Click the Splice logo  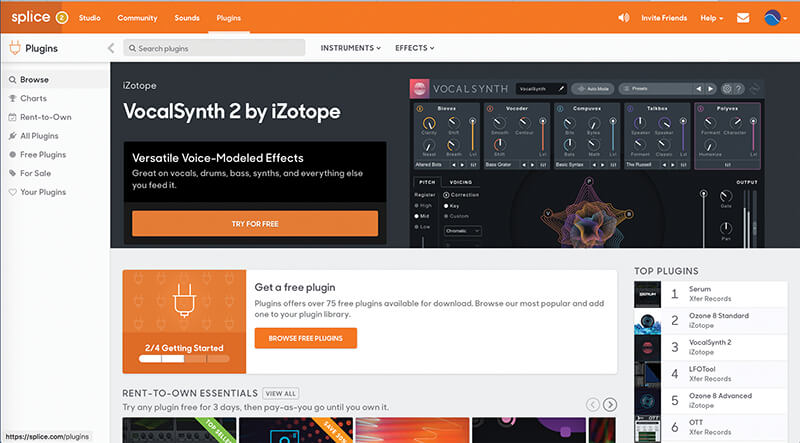31,17
